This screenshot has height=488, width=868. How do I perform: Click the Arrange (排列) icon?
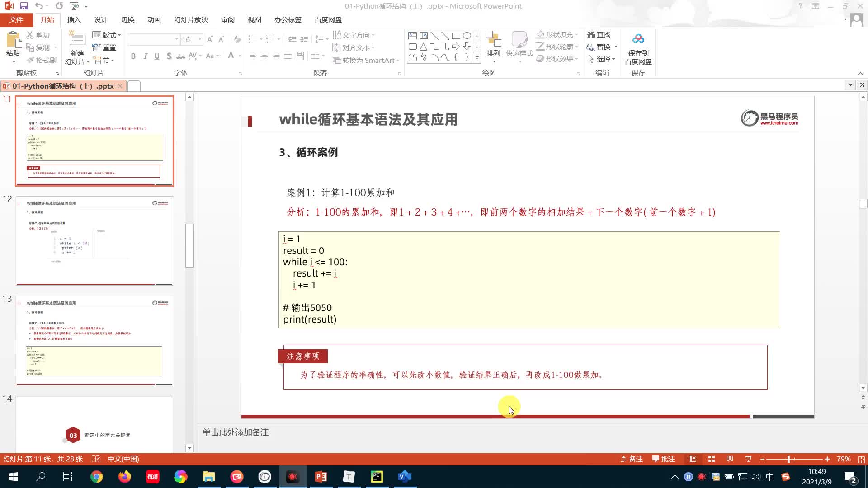coord(493,39)
